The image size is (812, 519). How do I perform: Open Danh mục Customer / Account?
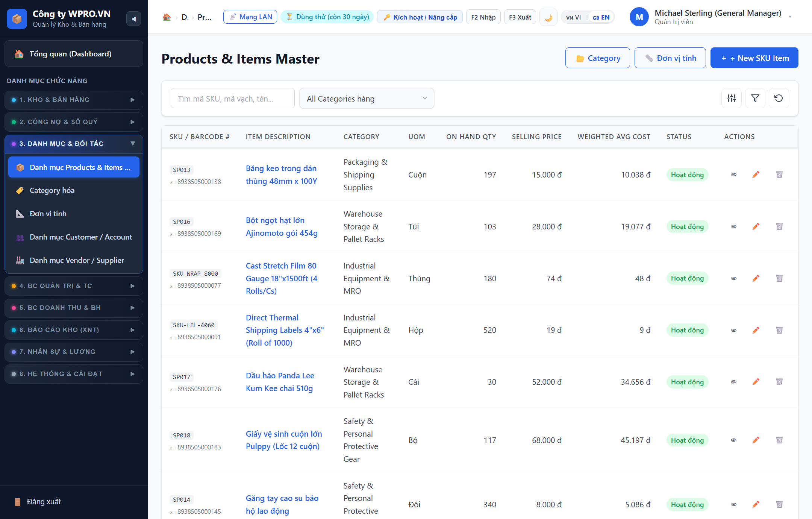tap(74, 237)
